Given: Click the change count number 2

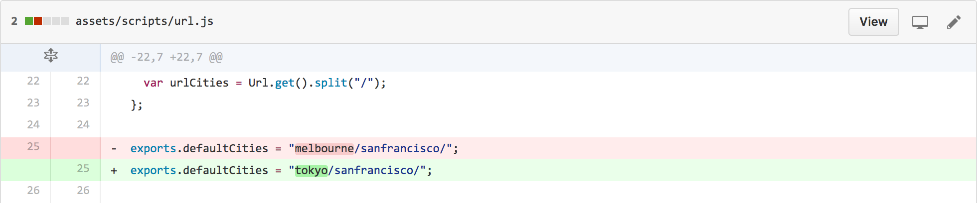Looking at the screenshot, I should point(14,21).
